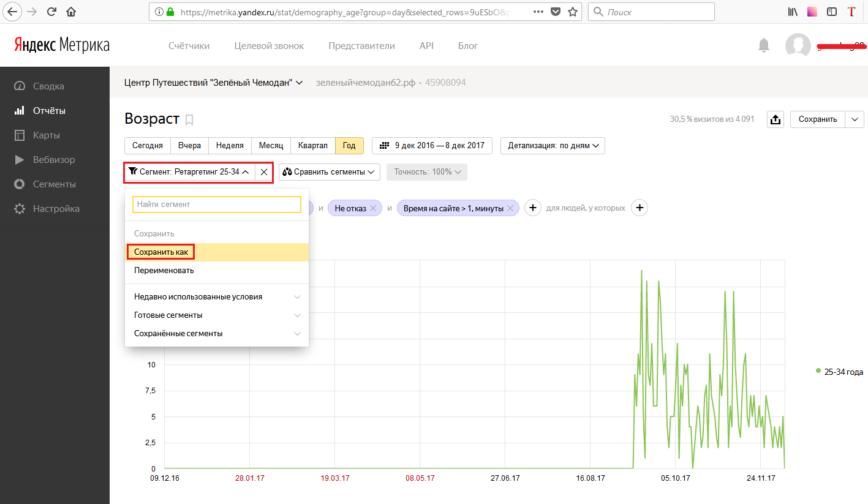Open API link in top navigation

[x=426, y=46]
